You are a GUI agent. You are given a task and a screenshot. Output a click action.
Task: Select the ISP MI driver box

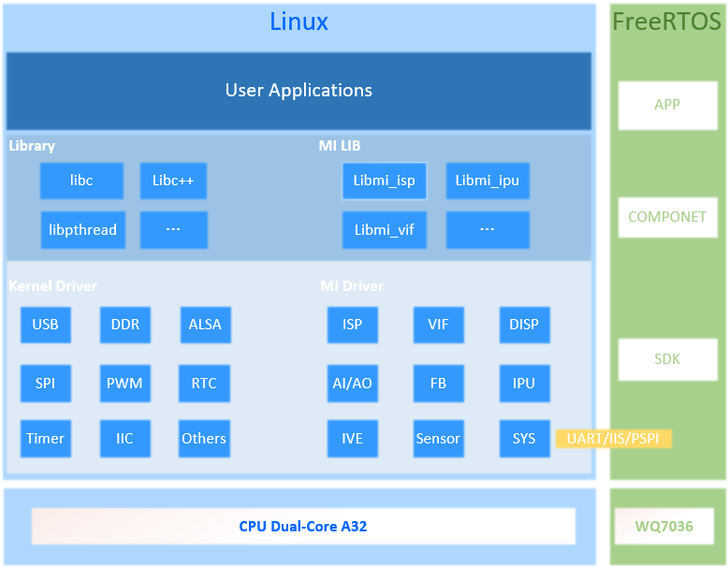click(x=352, y=325)
